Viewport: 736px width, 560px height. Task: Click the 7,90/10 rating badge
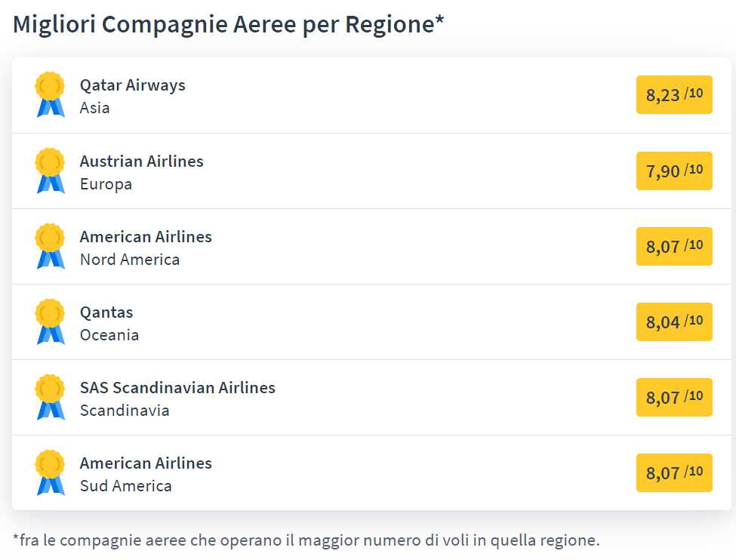click(x=674, y=171)
